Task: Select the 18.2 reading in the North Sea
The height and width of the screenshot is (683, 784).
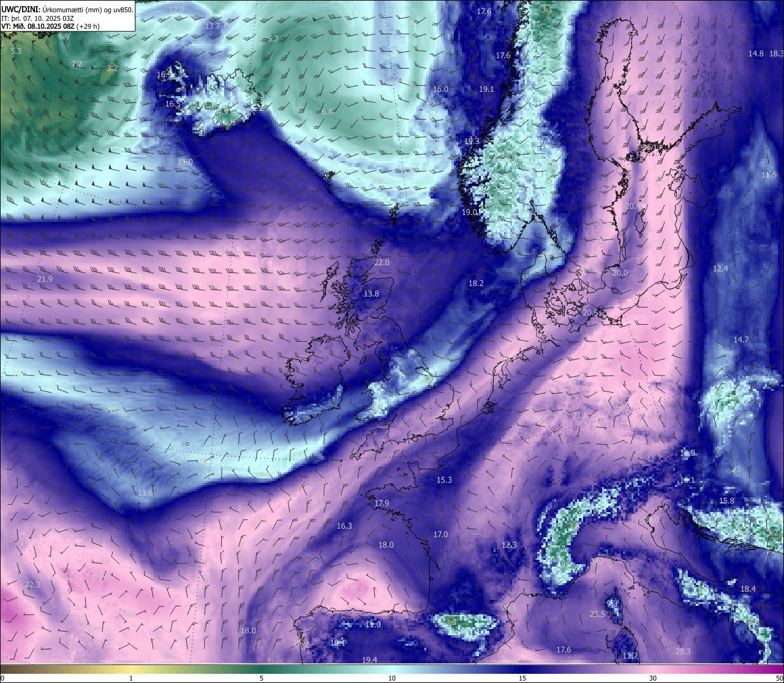Action: tap(476, 284)
